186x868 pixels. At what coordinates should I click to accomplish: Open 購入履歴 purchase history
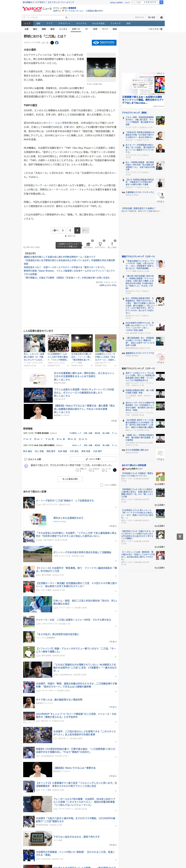[x=152, y=18]
